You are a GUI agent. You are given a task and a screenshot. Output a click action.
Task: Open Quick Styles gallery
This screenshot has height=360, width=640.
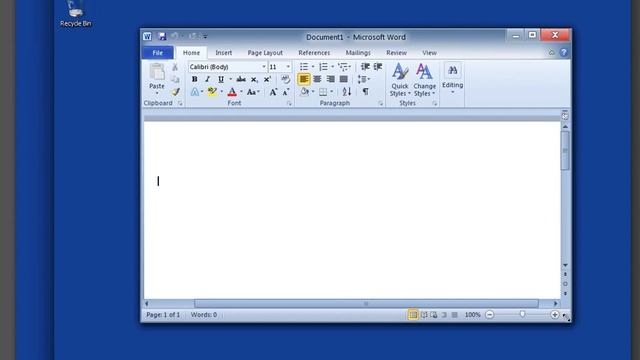(400, 80)
